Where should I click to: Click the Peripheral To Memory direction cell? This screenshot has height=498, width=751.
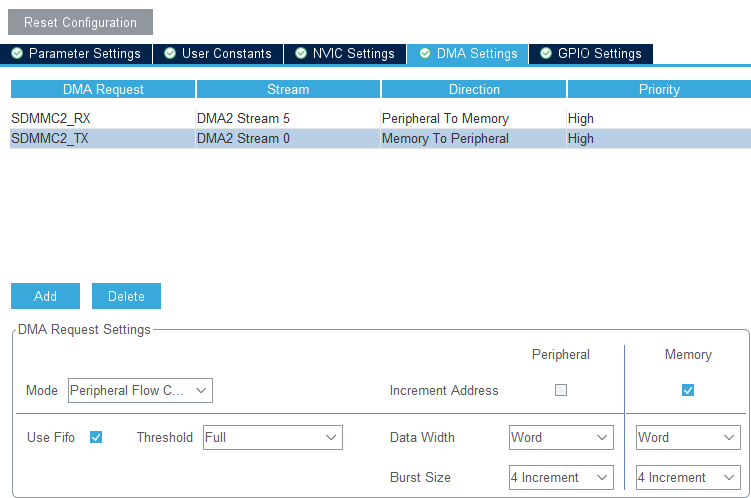pyautogui.click(x=474, y=118)
